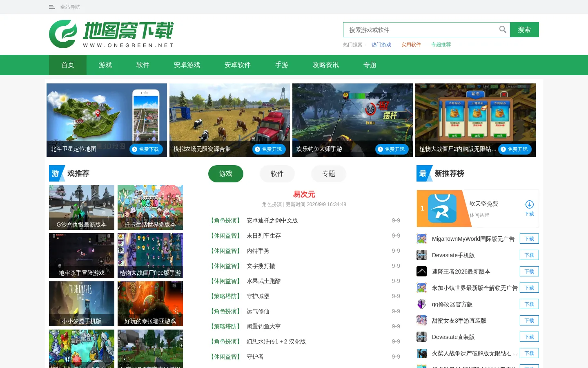Open the gg修改器官方版 app icon
The width and height of the screenshot is (588, 368).
(x=422, y=304)
